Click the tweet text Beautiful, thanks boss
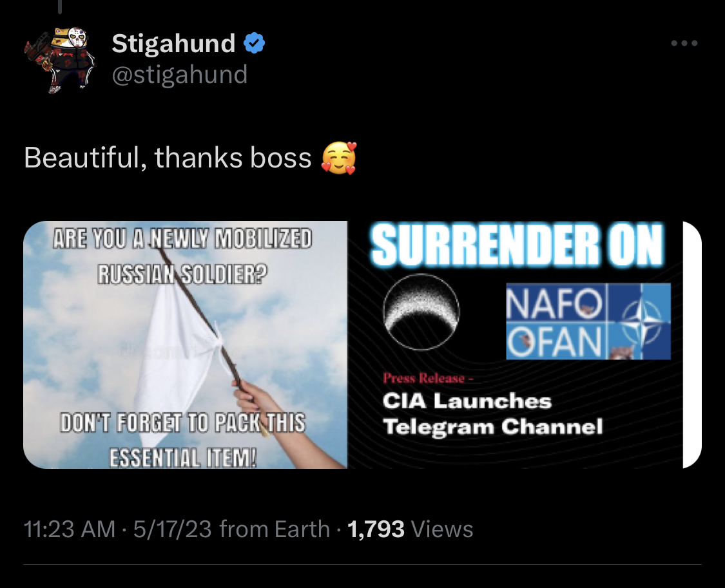Image resolution: width=725 pixels, height=588 pixels. pyautogui.click(x=168, y=158)
